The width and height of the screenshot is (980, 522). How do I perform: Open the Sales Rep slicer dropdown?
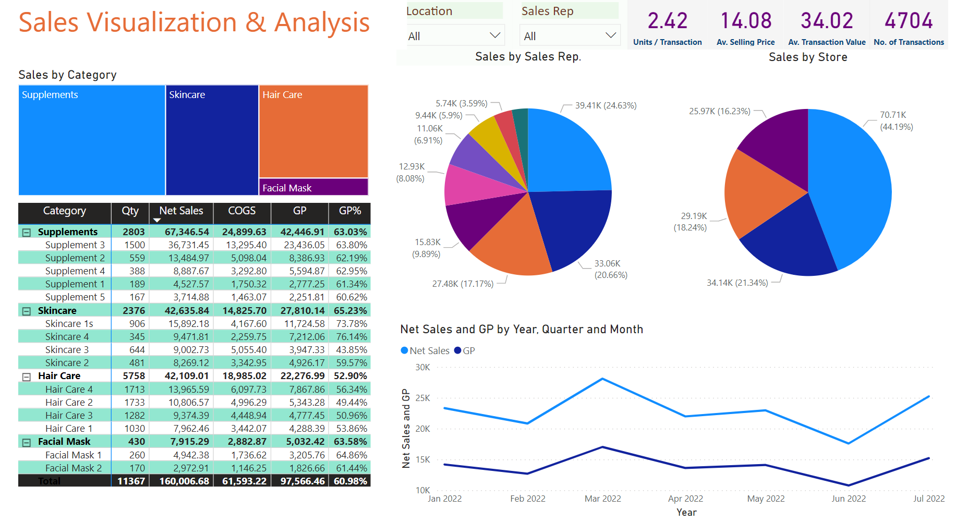610,35
